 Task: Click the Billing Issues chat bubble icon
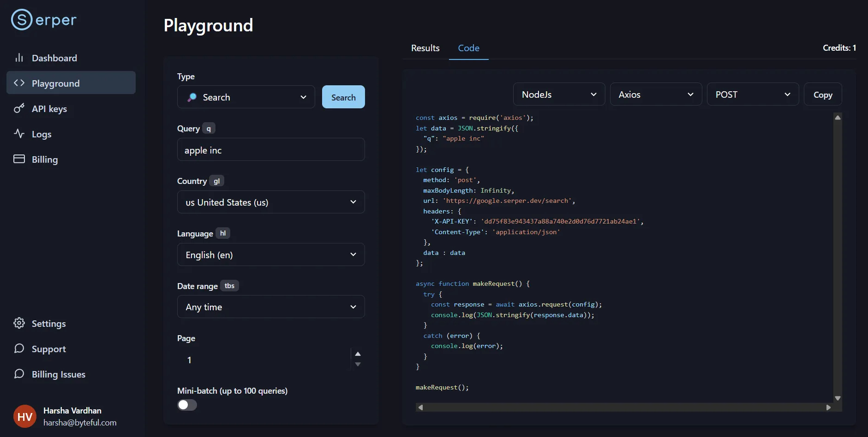19,374
